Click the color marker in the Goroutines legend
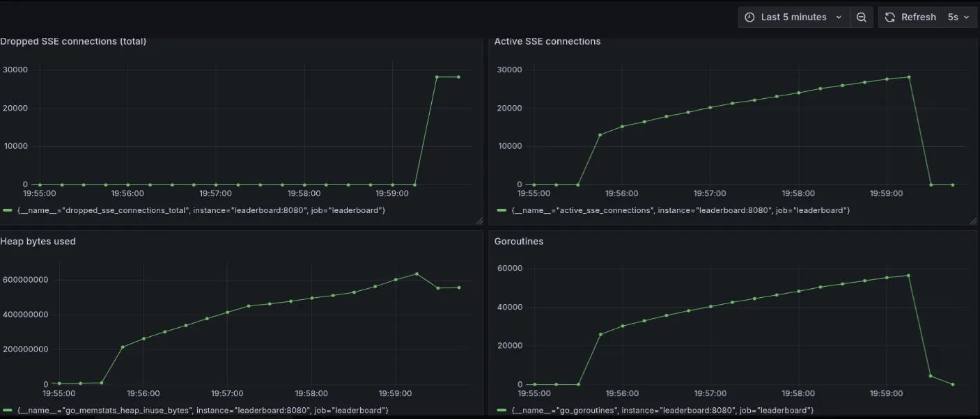980x419 pixels. coord(501,410)
